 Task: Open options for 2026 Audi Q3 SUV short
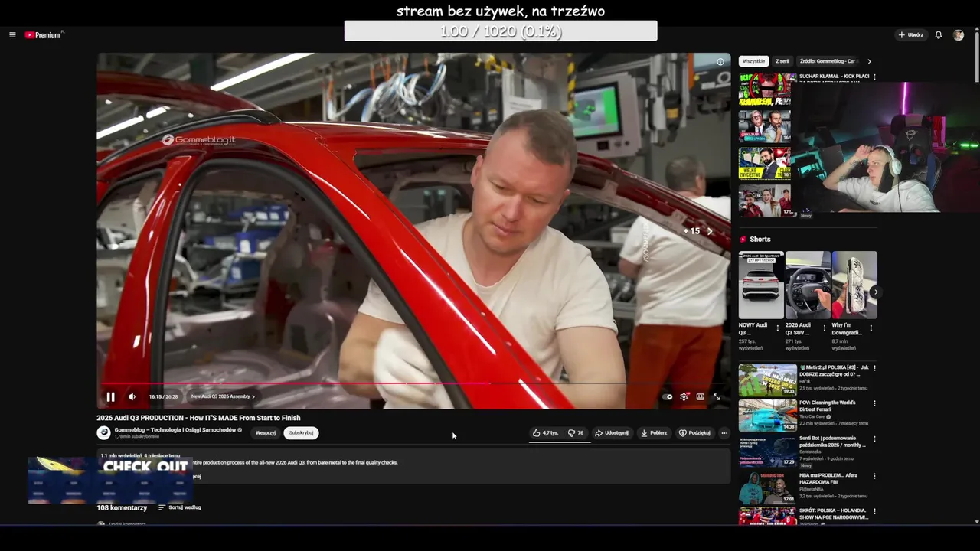pos(825,328)
